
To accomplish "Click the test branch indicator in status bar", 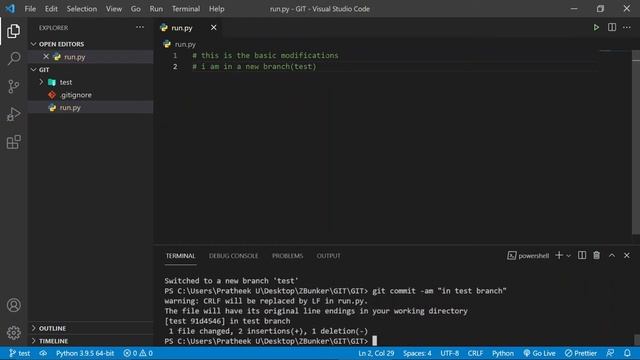I will click(20, 353).
